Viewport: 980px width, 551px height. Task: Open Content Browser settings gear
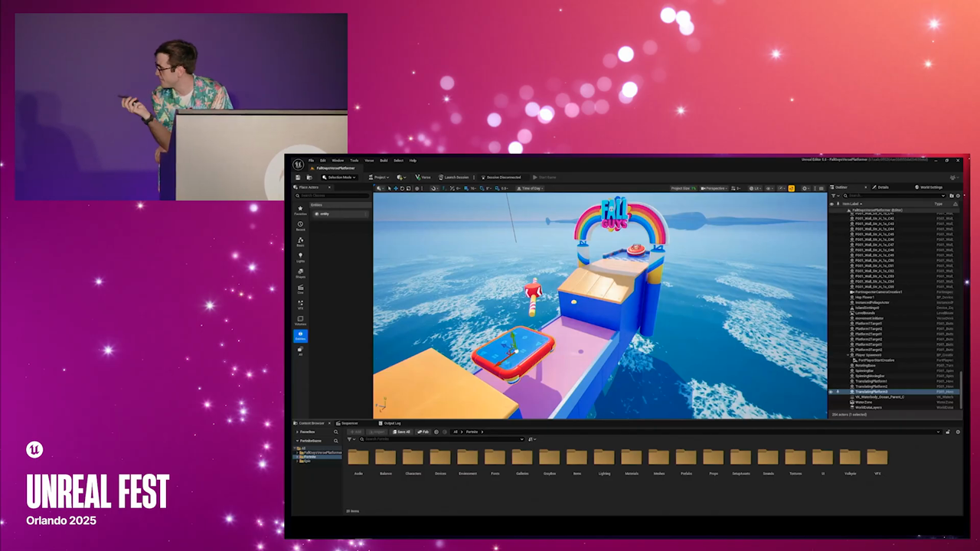(x=958, y=432)
